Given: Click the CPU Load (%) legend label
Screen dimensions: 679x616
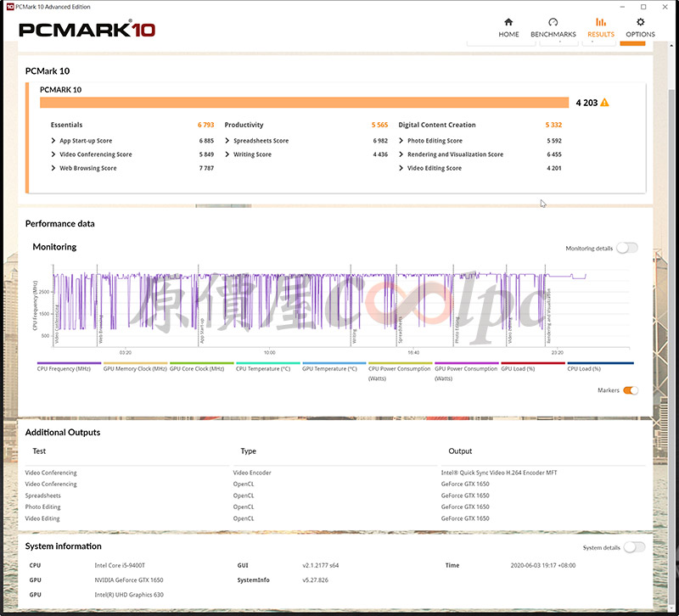Looking at the screenshot, I should [584, 369].
